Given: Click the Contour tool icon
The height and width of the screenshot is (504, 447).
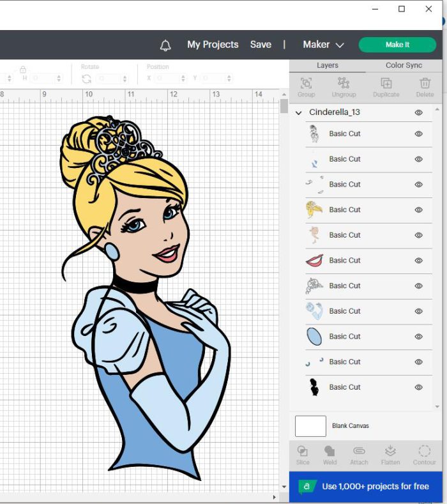Looking at the screenshot, I should [425, 451].
